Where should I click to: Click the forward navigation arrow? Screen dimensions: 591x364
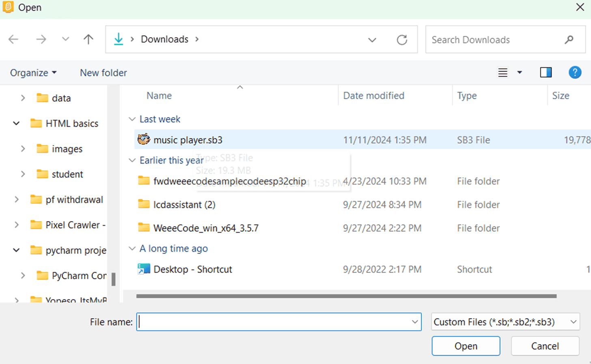point(41,39)
